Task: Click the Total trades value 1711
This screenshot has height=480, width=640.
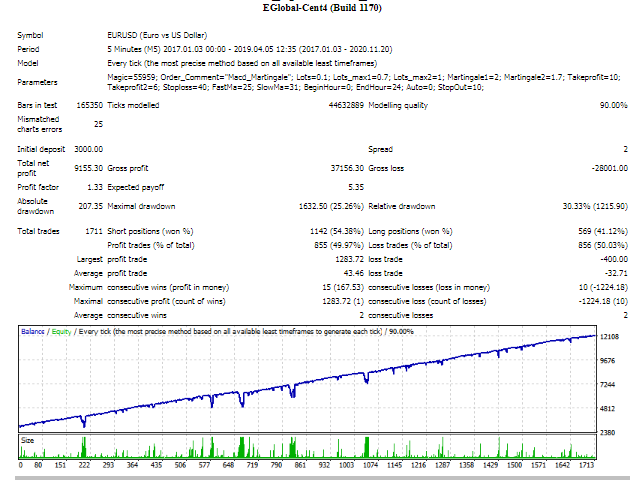Action: click(x=92, y=232)
